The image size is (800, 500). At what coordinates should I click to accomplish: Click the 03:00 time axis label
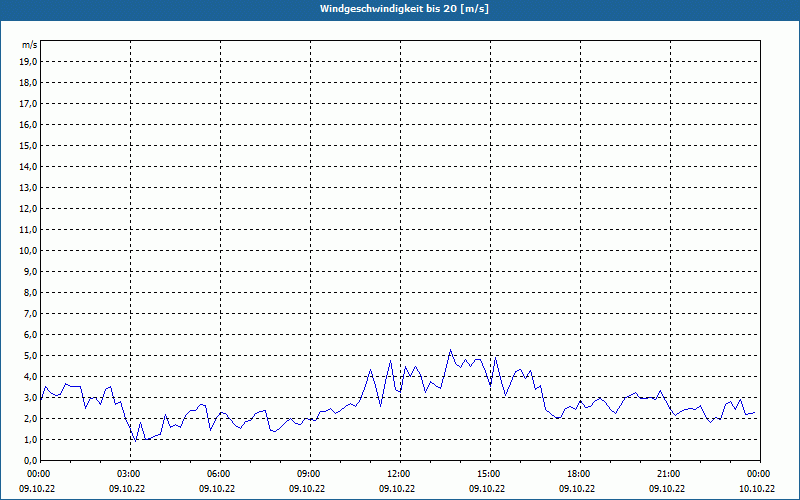tap(129, 474)
